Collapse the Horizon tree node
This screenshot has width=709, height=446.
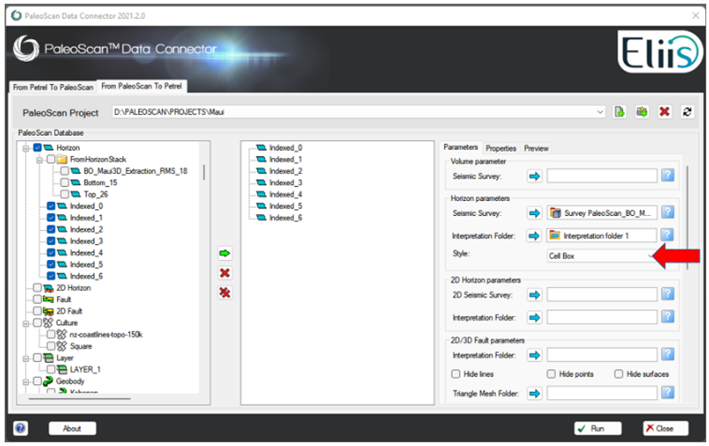point(26,148)
